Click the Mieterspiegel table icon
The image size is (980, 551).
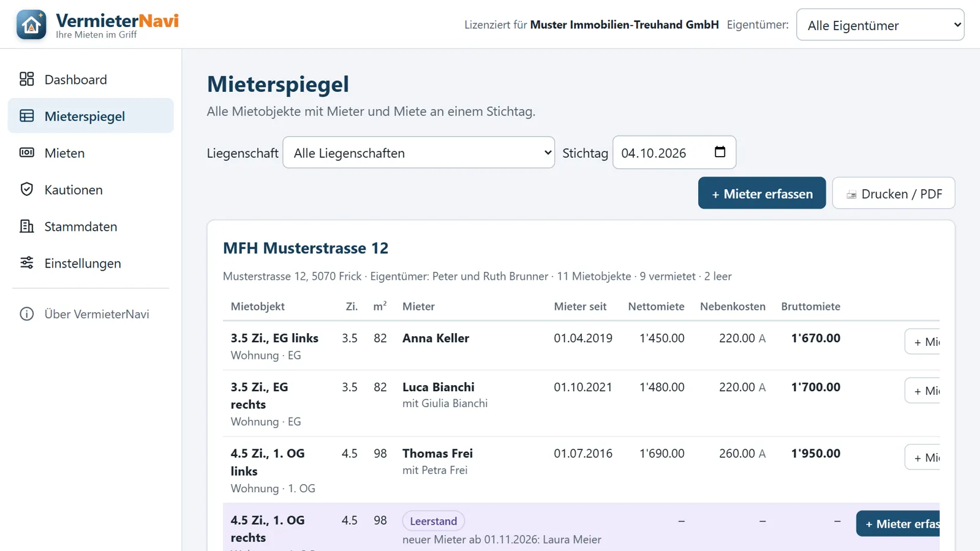coord(26,116)
